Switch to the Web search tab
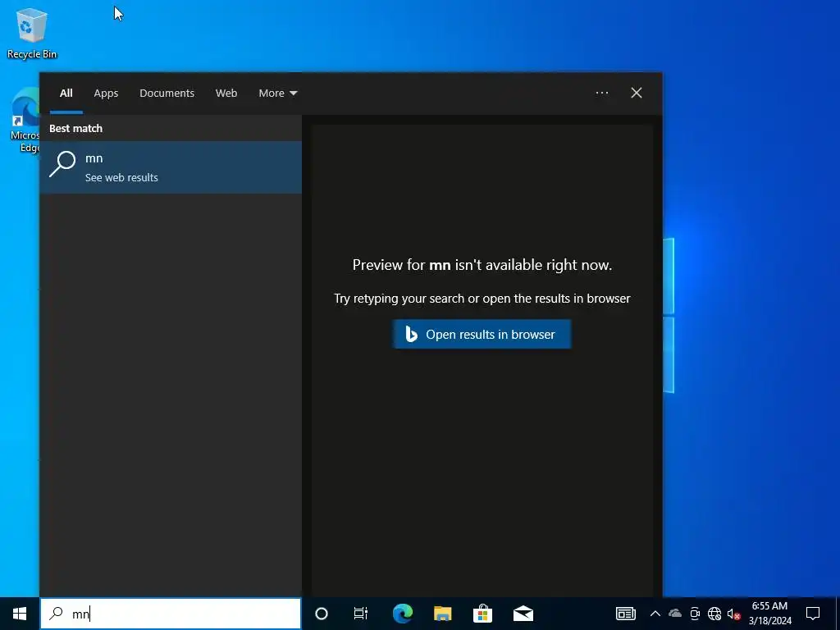The height and width of the screenshot is (630, 840). tap(226, 94)
